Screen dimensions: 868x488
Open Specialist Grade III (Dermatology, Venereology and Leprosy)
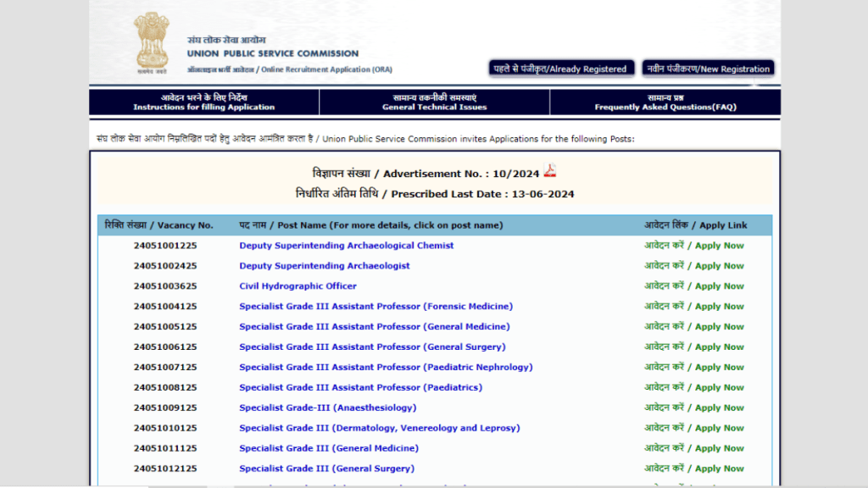point(379,428)
